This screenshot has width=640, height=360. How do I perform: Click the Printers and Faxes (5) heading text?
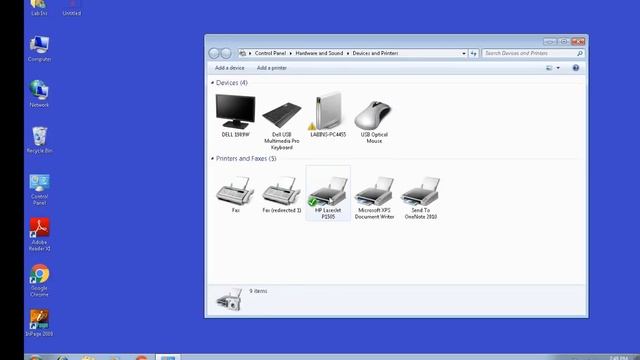[246, 158]
